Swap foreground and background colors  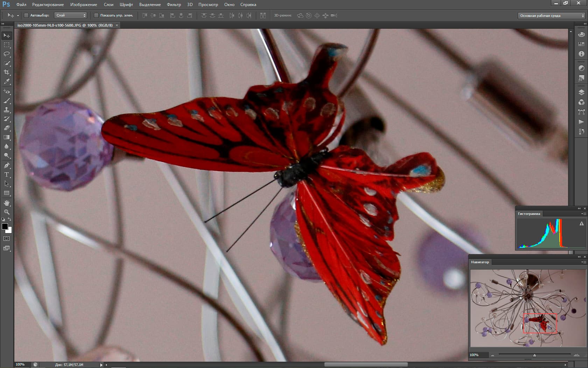(9, 219)
